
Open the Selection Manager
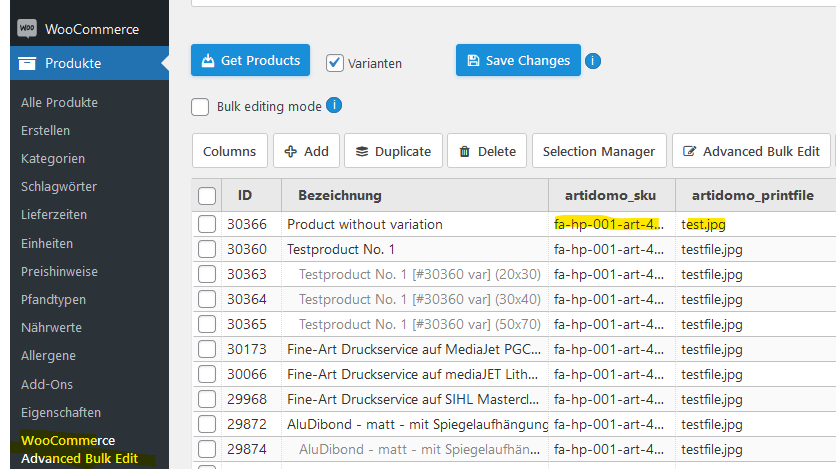click(x=599, y=151)
